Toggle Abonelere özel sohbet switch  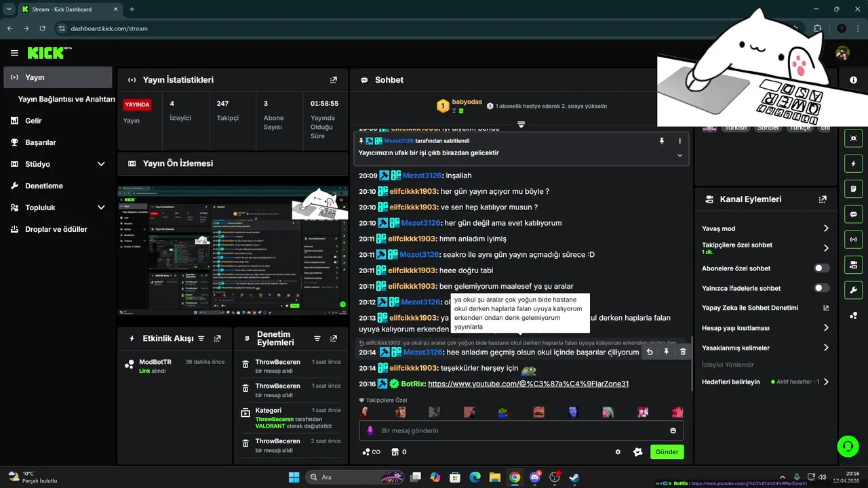[x=822, y=268]
